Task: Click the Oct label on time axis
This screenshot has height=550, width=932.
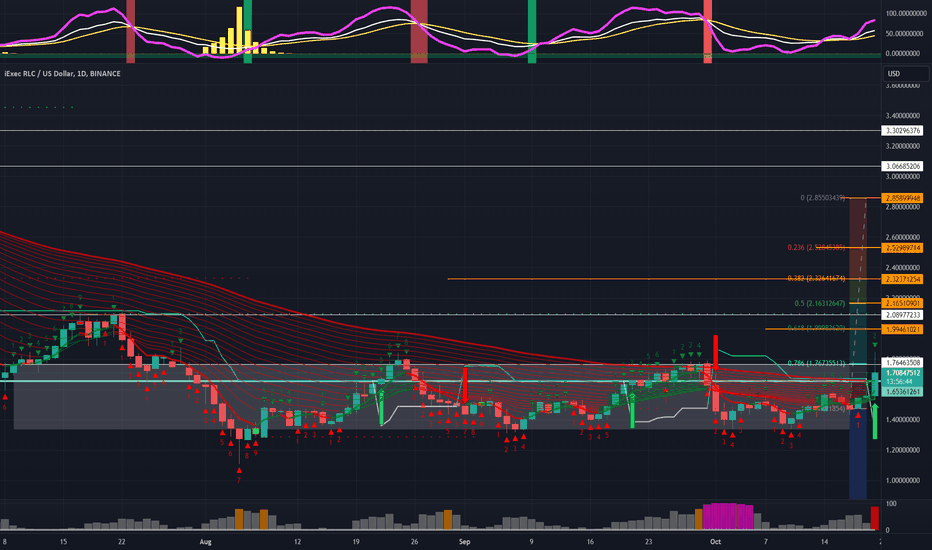Action: (716, 542)
